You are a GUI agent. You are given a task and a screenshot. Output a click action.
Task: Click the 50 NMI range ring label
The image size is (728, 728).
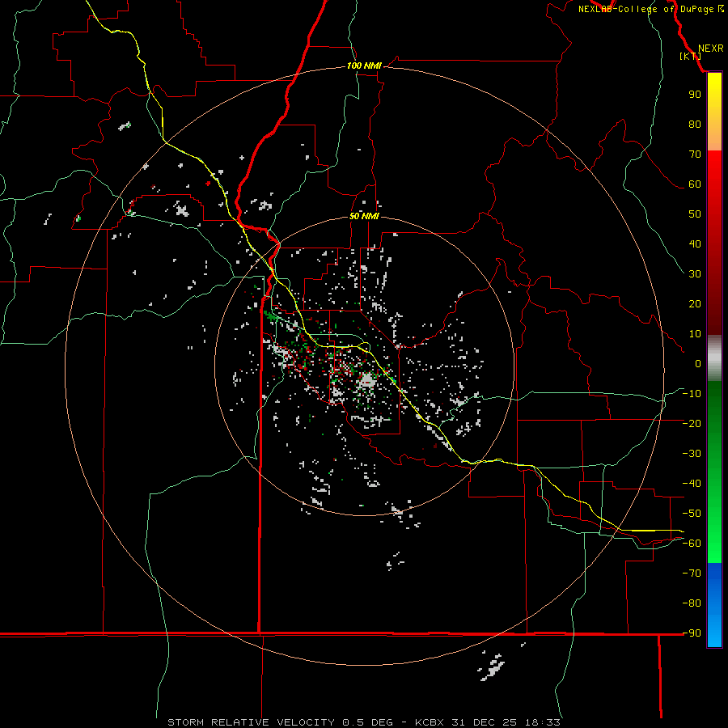(364, 216)
